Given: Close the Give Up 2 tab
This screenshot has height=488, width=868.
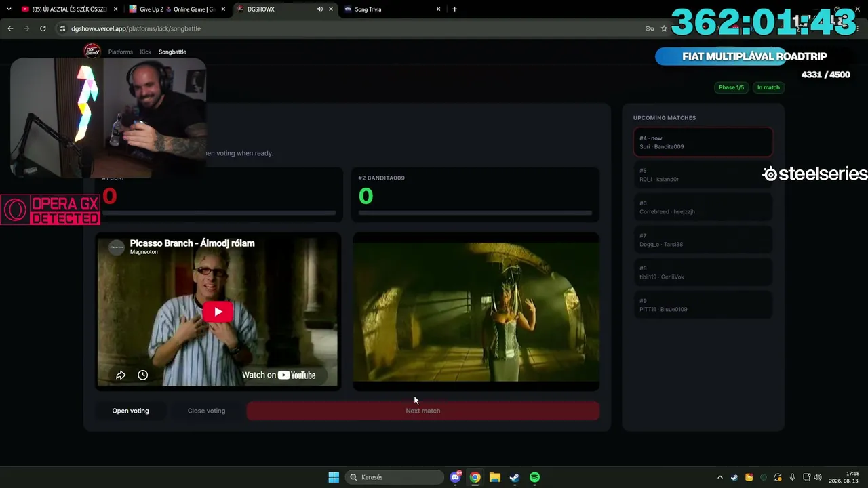Looking at the screenshot, I should click(x=223, y=9).
